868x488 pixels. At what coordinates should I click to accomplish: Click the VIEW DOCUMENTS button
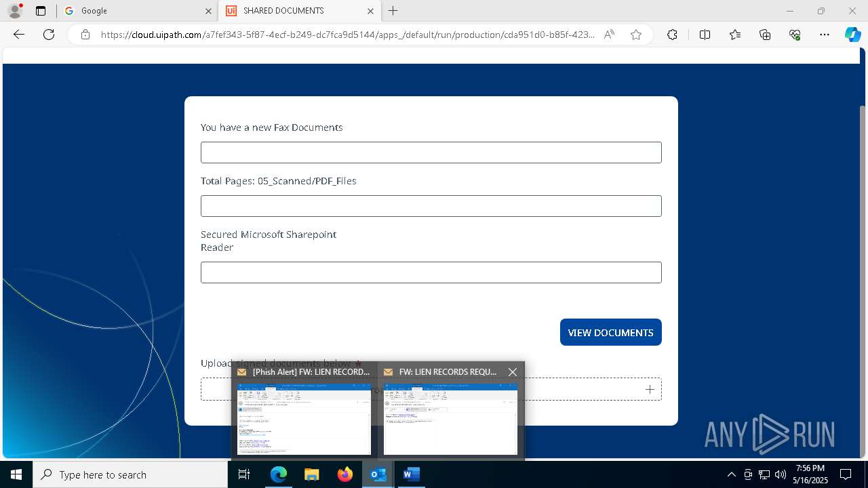point(611,332)
